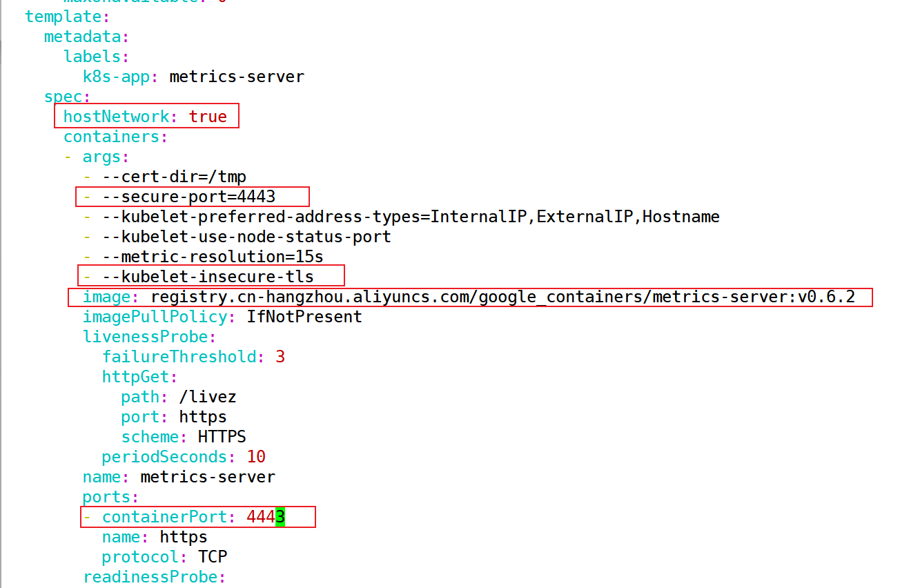Click the 'imagePullPolicy: IfNotPresent' line
909x588 pixels.
click(222, 317)
